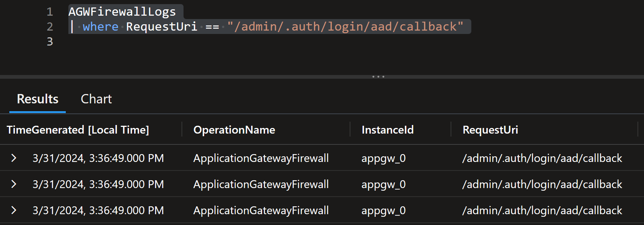Switch to the Chart tab
Viewport: 644px width, 225px height.
96,99
